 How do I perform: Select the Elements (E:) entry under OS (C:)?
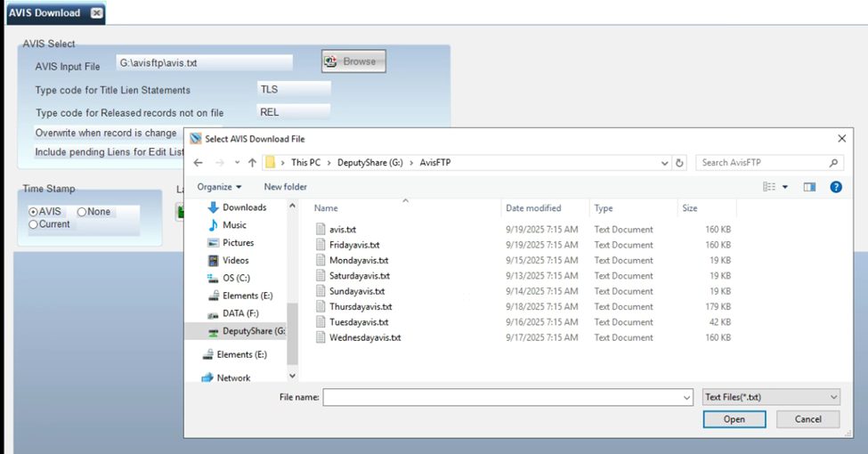pos(240,296)
